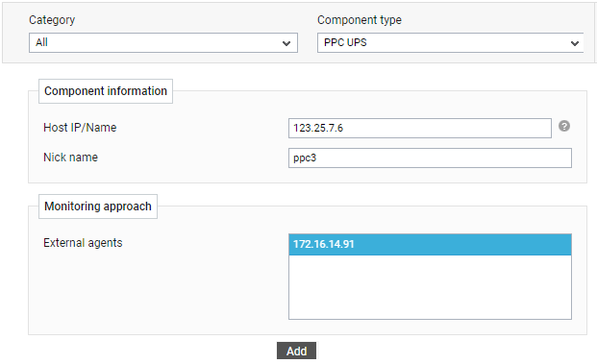Click the External agents label

pyautogui.click(x=83, y=243)
